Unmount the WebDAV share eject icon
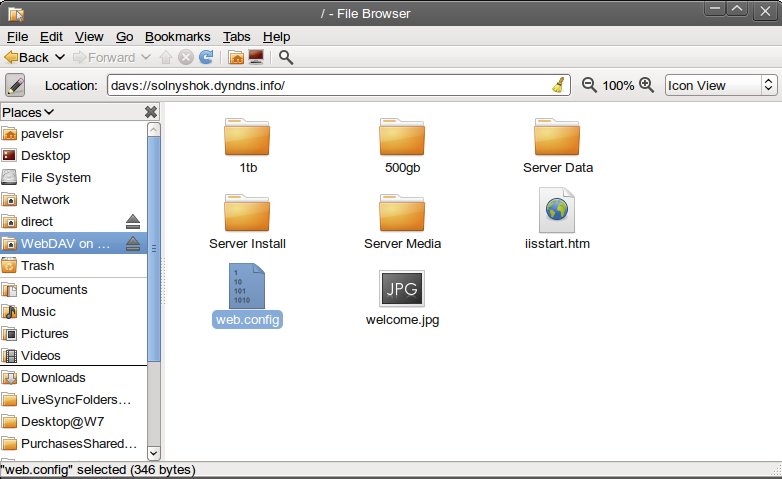Screen dimensions: 782x479 133,243
